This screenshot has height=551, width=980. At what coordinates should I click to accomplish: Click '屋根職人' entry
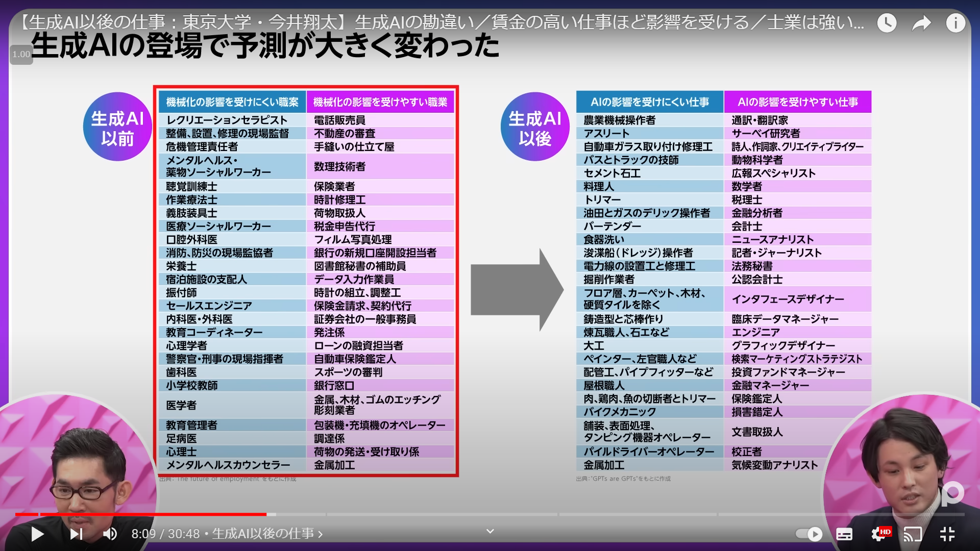tap(604, 385)
